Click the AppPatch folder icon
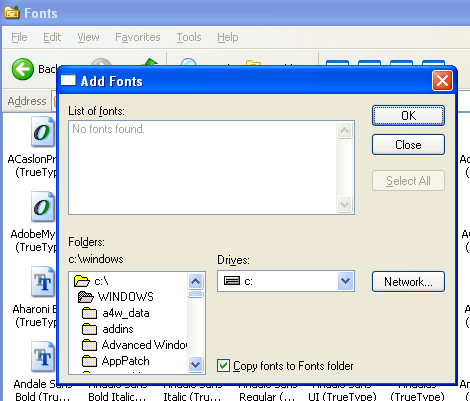The height and width of the screenshot is (401, 470). tap(89, 361)
